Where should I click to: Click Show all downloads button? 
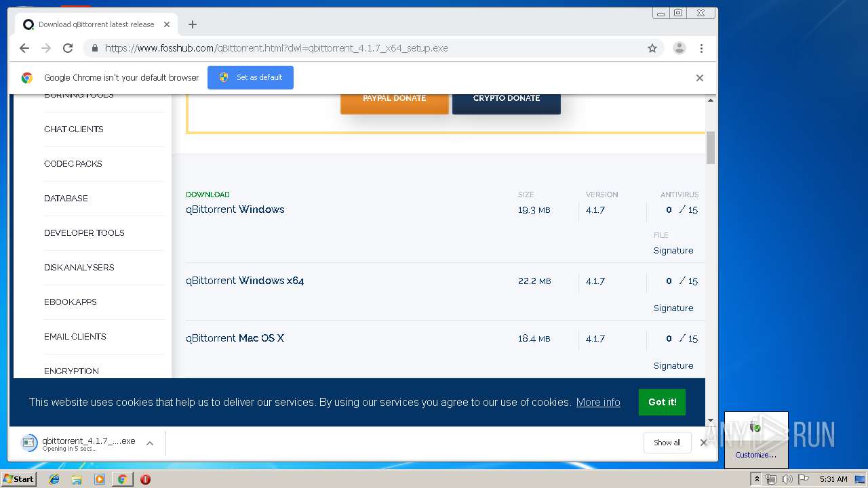pos(667,443)
